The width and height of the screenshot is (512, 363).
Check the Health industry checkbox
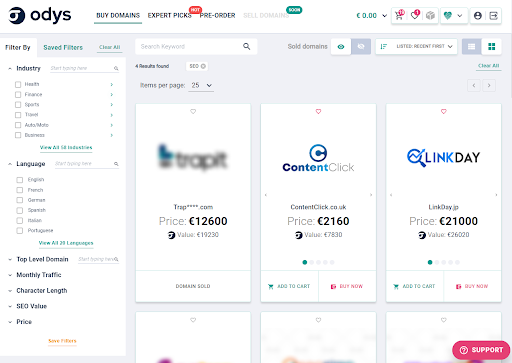[18, 84]
